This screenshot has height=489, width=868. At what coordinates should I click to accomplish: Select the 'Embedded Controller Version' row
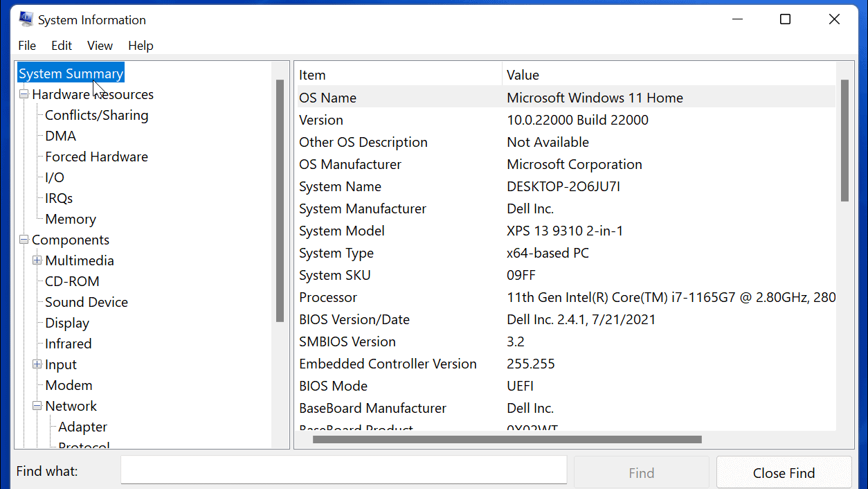[566, 364]
